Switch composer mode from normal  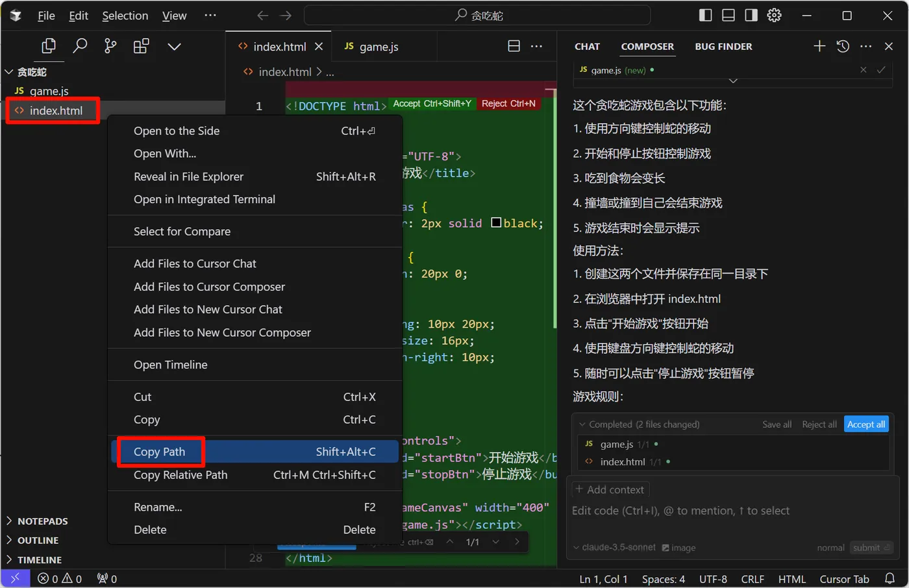(830, 548)
